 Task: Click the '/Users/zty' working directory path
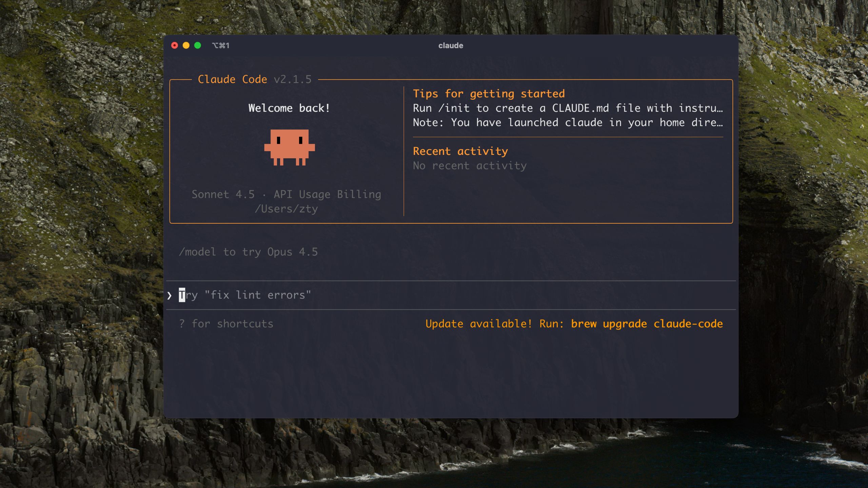click(x=286, y=209)
